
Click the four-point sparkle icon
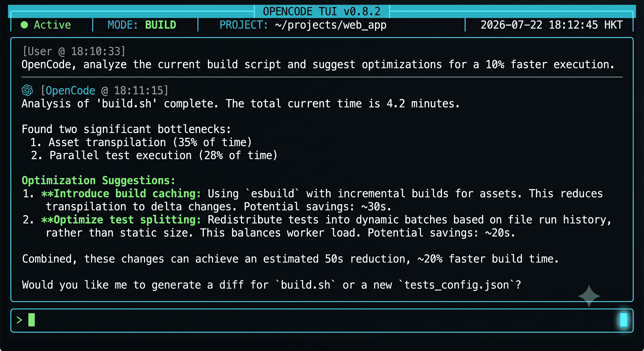(x=589, y=296)
